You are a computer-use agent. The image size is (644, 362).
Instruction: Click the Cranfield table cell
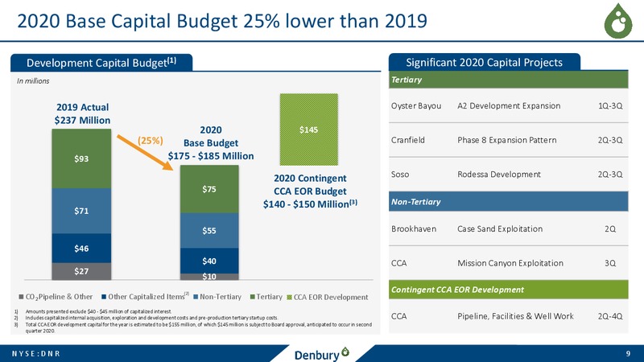(x=408, y=140)
